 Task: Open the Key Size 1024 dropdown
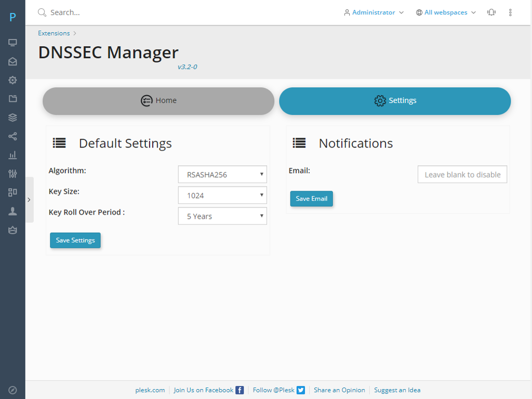[x=222, y=195]
